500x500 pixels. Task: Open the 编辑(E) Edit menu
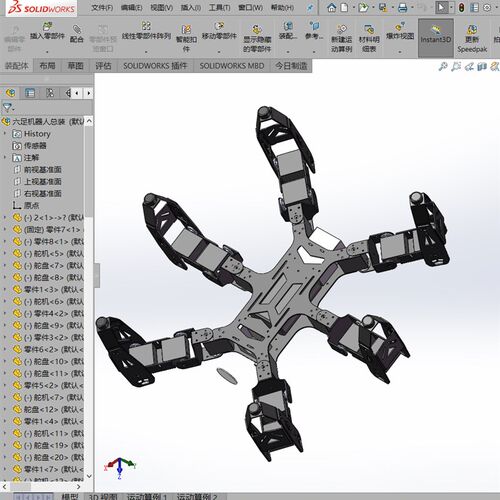point(131,7)
